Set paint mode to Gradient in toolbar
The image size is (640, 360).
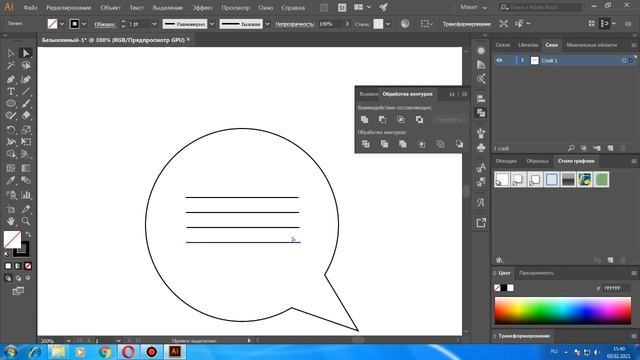[x=18, y=266]
